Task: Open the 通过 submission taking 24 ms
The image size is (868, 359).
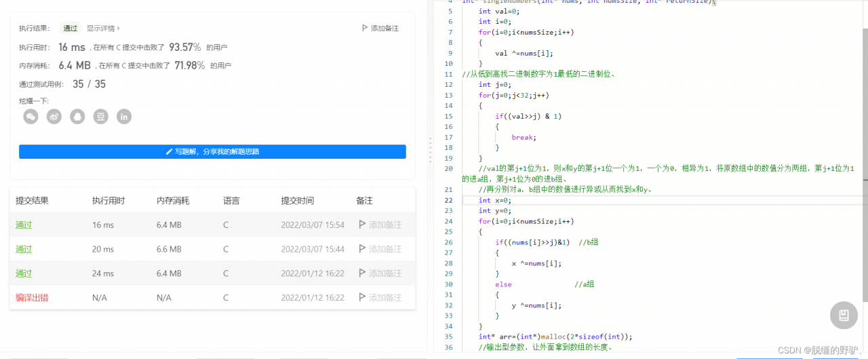Action: (24, 273)
